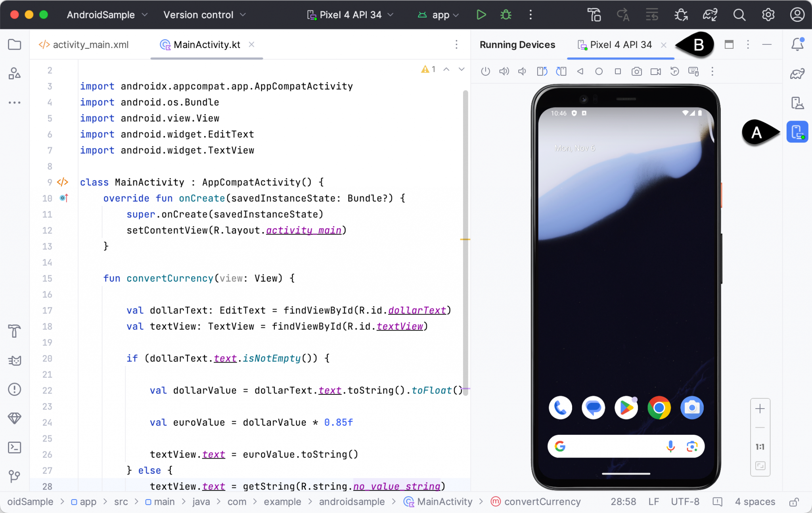The image size is (812, 513).
Task: Switch to the activity_main.xml tab
Action: 91,44
